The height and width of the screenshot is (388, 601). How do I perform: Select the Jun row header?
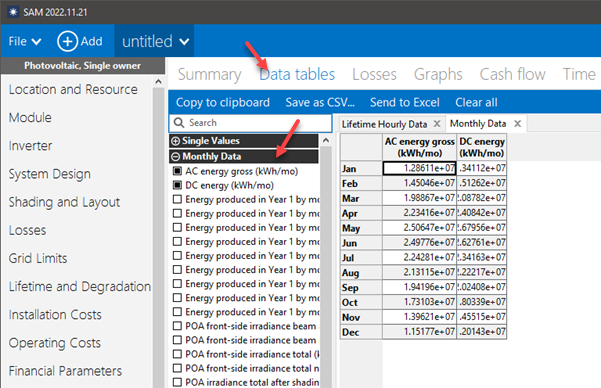(x=361, y=243)
